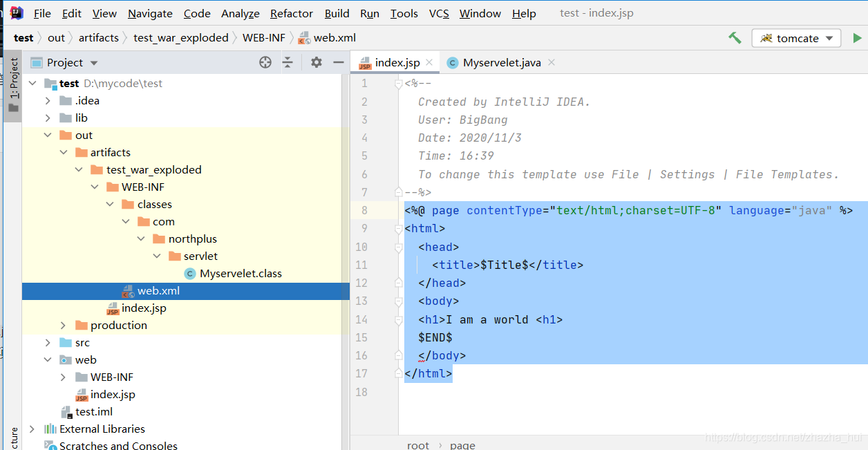Expand the src folder

coord(48,343)
